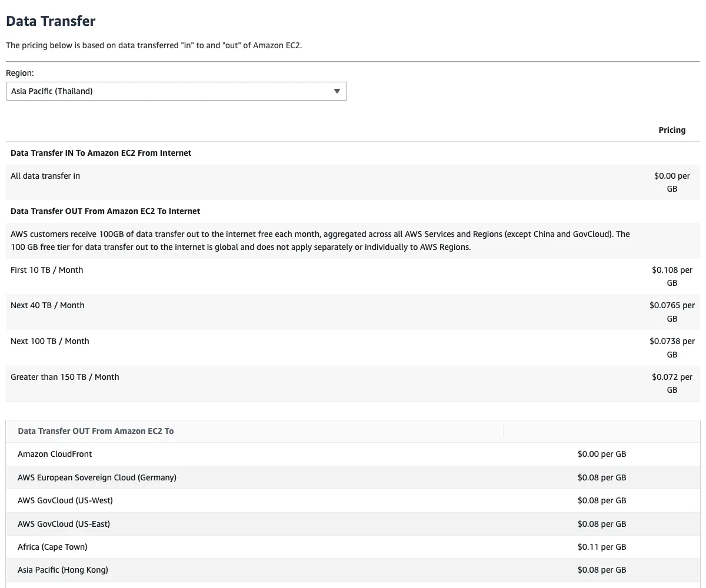The height and width of the screenshot is (588, 706).
Task: Click the "Asia Pacific (Hong Kong)" row name
Action: click(63, 570)
